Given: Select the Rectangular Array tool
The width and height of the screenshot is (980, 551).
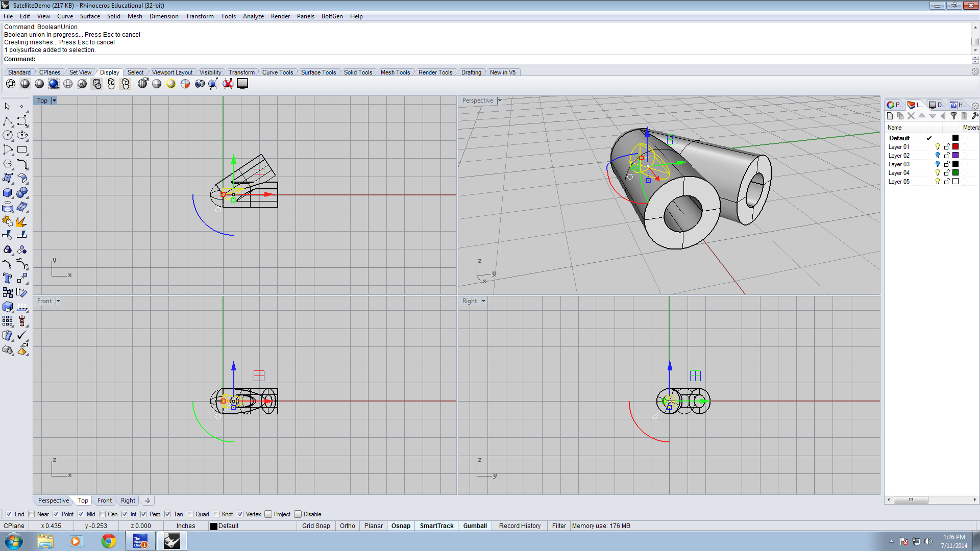Looking at the screenshot, I should (x=8, y=321).
